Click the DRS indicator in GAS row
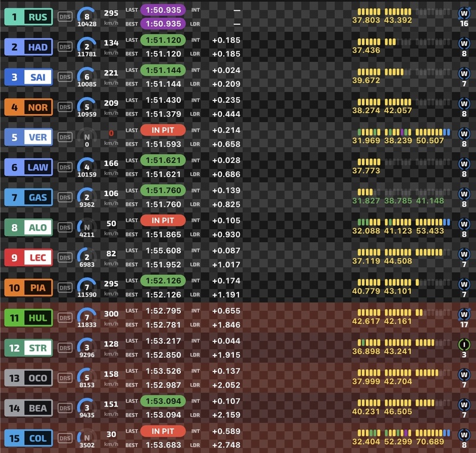Viewport: 476px width, 453px height. tap(65, 197)
